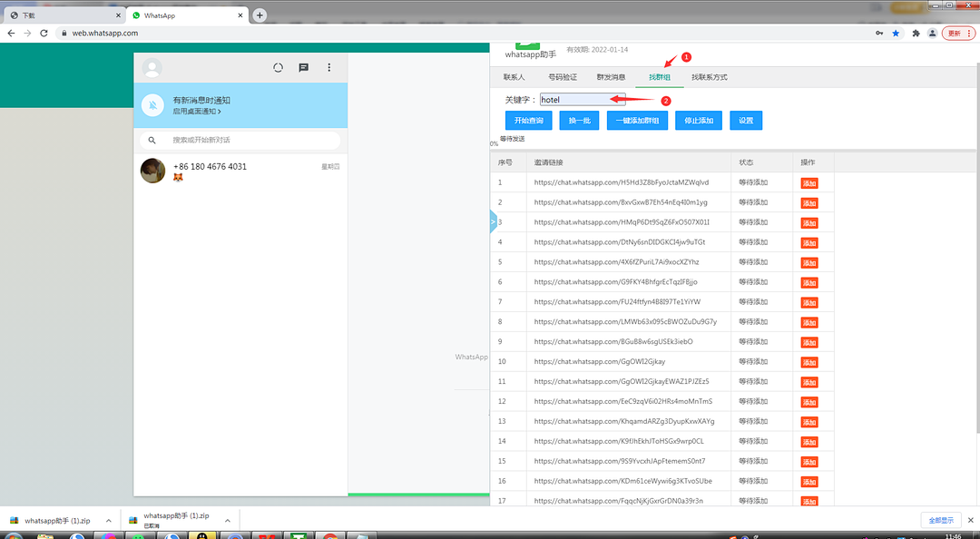Screen dimensions: 980x539
Task: Select invite link row 10 GgOWI2Gjkay
Action: (x=600, y=361)
